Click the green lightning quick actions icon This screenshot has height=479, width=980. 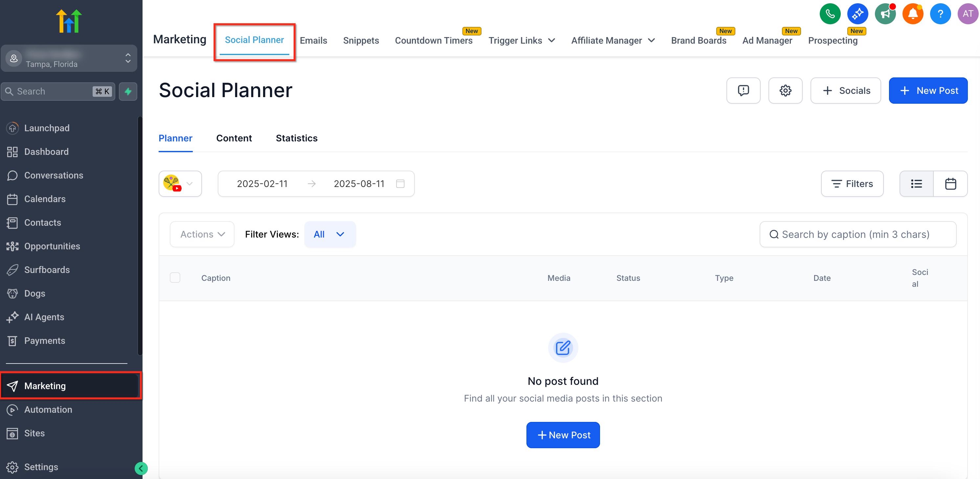coord(128,91)
